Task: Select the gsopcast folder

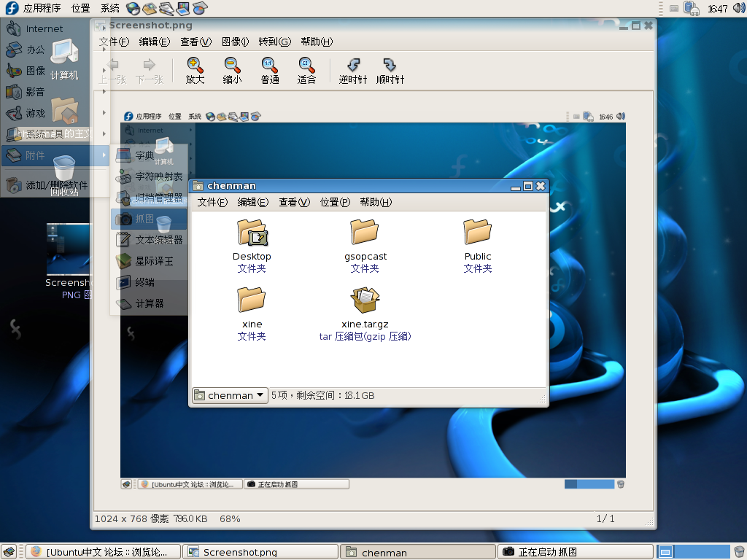Action: [365, 246]
